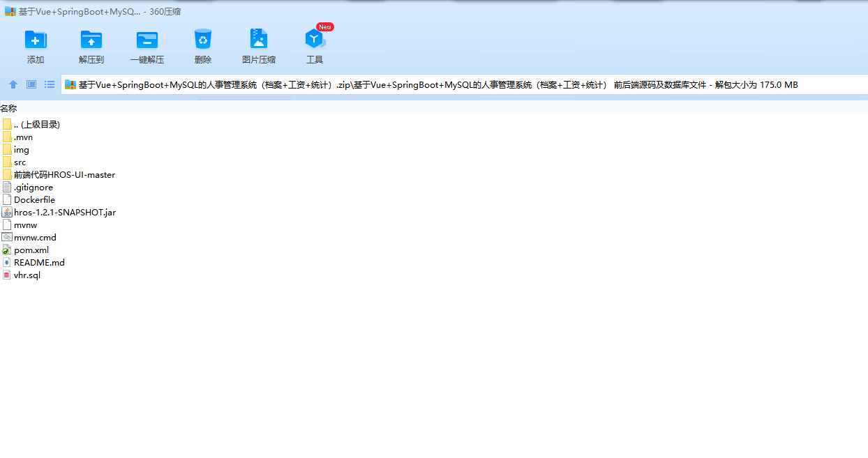The image size is (868, 458).
Task: Click the 删除 label text
Action: [203, 60]
